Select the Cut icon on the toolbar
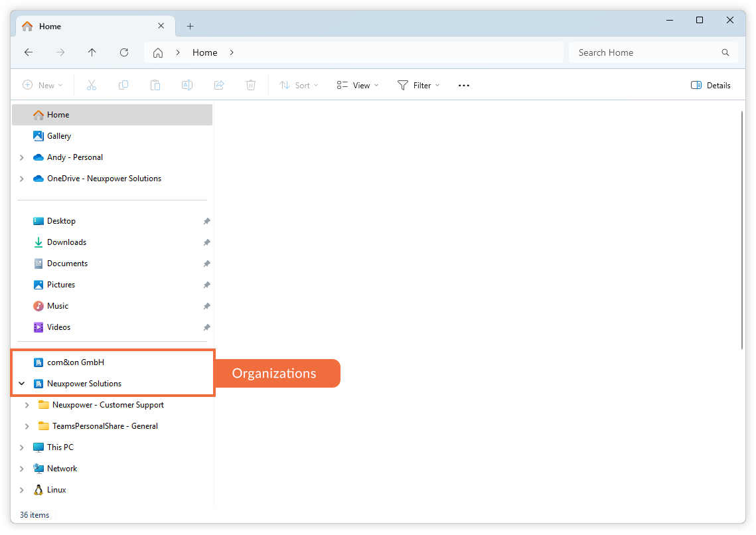 92,85
